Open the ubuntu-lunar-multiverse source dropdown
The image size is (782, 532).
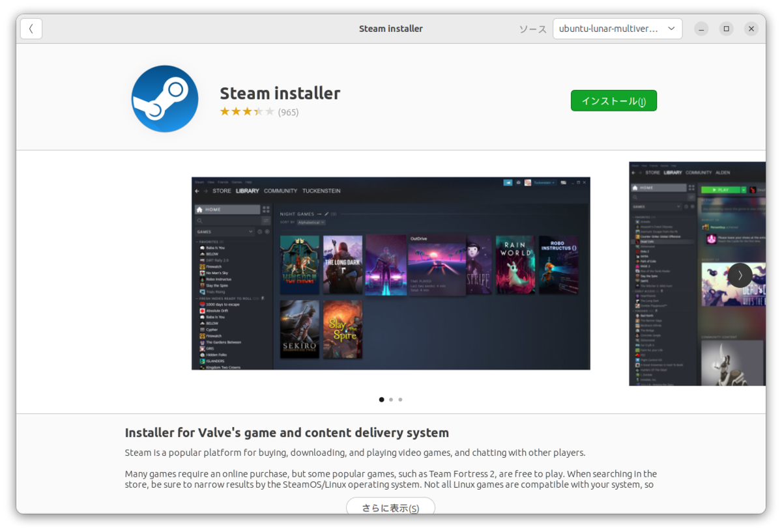[x=617, y=29]
